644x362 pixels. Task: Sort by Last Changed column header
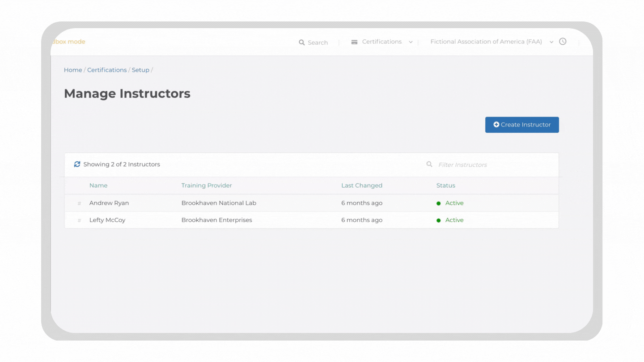362,185
